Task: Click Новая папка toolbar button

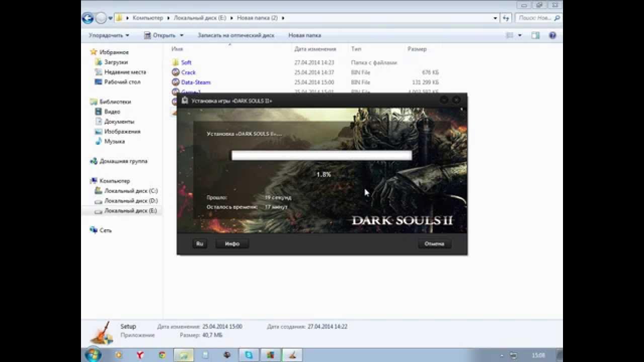Action: [x=304, y=35]
